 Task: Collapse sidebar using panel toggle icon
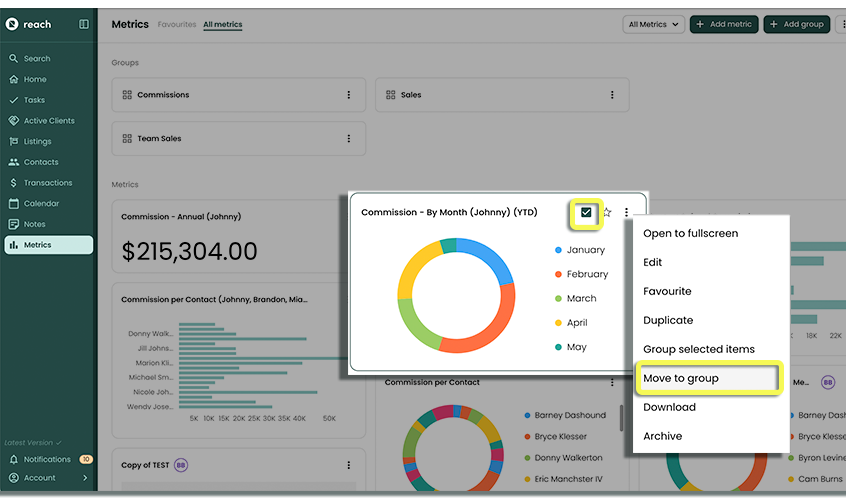pyautogui.click(x=84, y=24)
